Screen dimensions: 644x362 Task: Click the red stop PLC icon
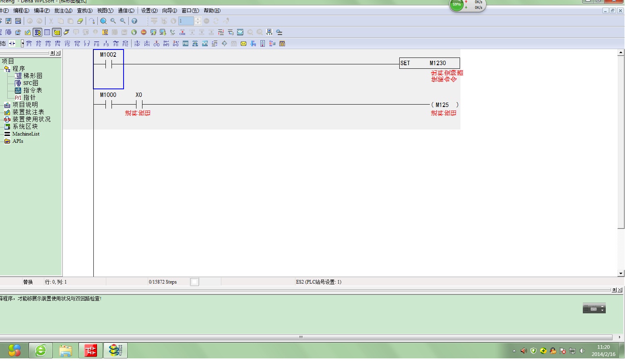(144, 32)
